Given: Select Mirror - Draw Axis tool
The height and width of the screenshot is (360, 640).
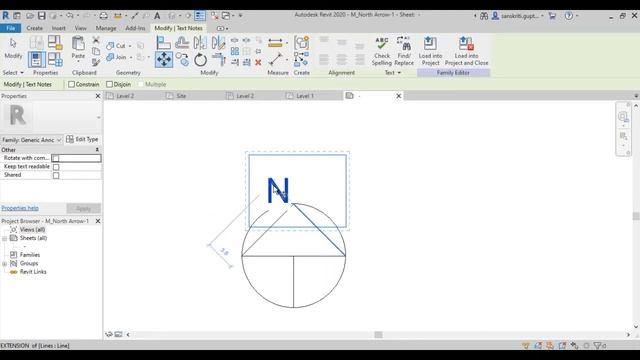Looking at the screenshot, I should (218, 42).
